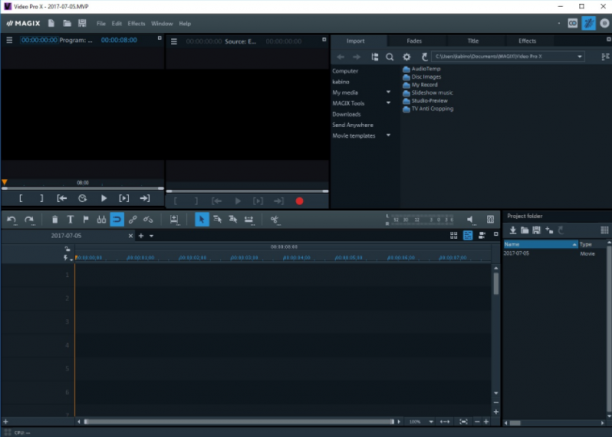Click the undo arrow in timeline toolbar
This screenshot has width=612, height=437.
(x=11, y=220)
